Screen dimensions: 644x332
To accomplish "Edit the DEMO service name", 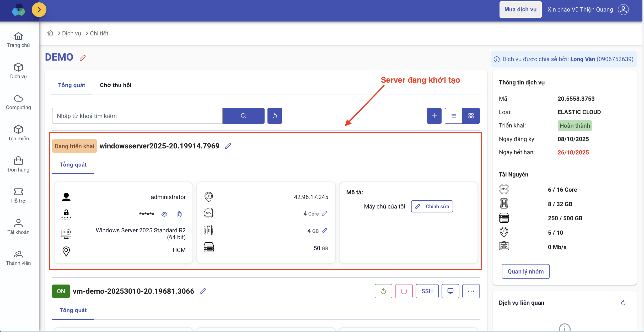I will click(x=83, y=58).
